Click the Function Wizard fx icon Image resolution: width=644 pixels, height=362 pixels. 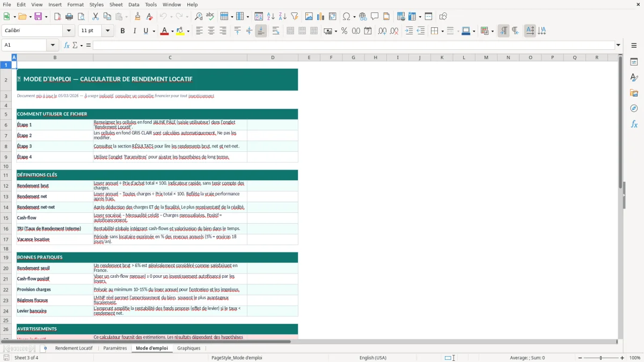[x=67, y=45]
